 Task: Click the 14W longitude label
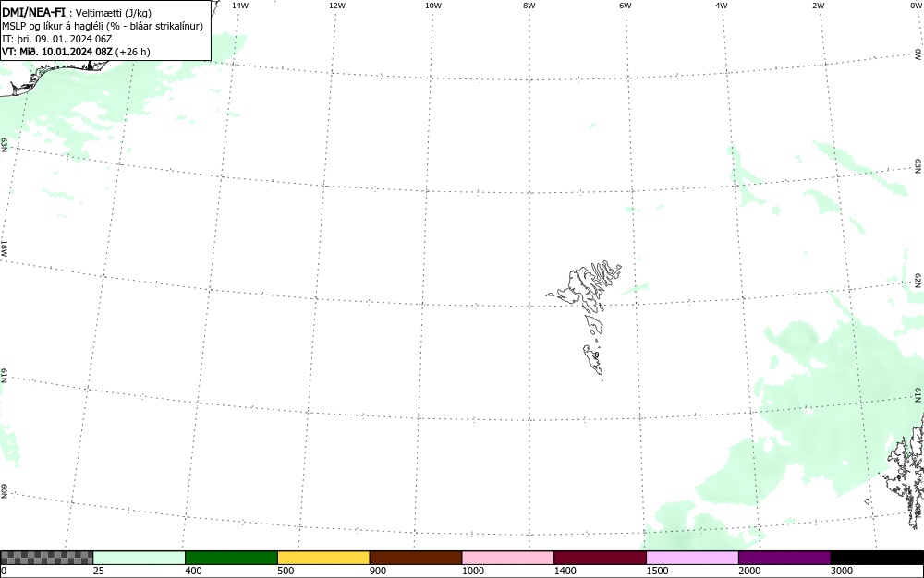point(240,6)
